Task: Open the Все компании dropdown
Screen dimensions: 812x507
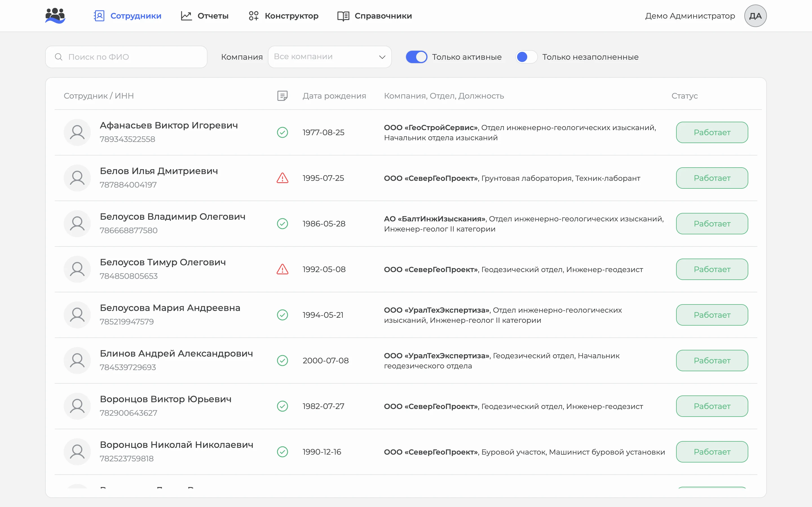Action: click(x=330, y=57)
